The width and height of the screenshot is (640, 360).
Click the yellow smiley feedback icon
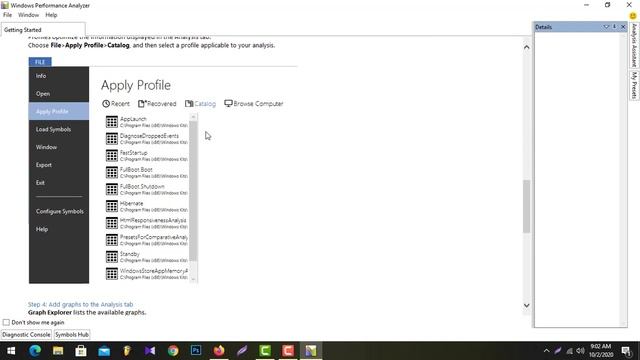633,16
